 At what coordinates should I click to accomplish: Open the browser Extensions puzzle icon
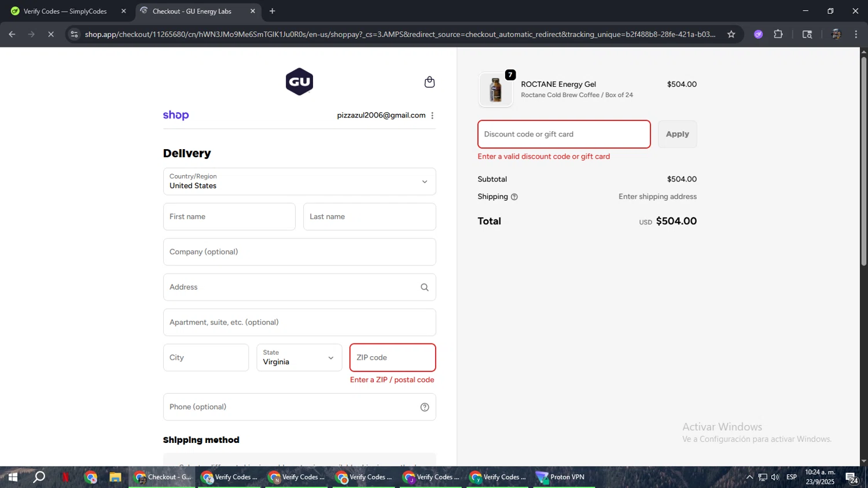coord(778,35)
